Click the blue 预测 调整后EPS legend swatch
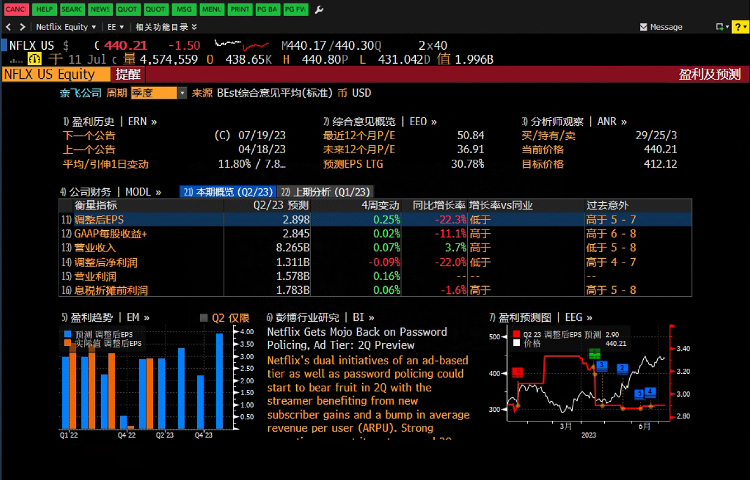This screenshot has height=480, width=750. pos(67,334)
